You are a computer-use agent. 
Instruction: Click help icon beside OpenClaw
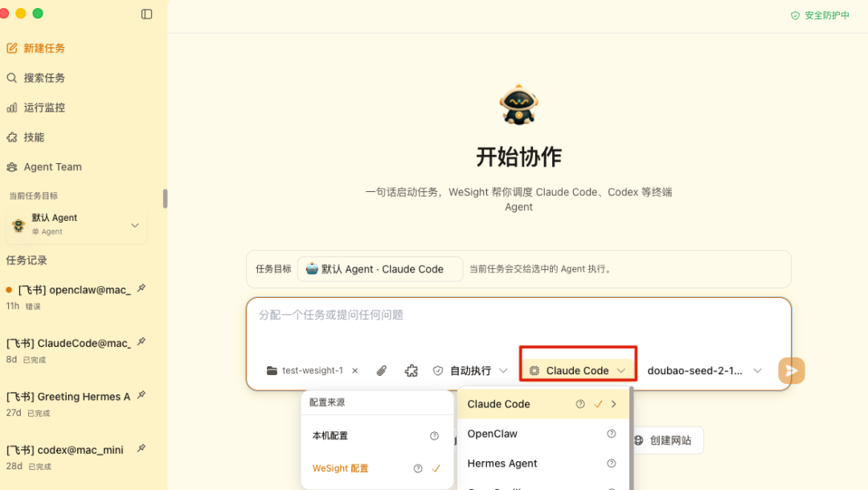pos(611,434)
